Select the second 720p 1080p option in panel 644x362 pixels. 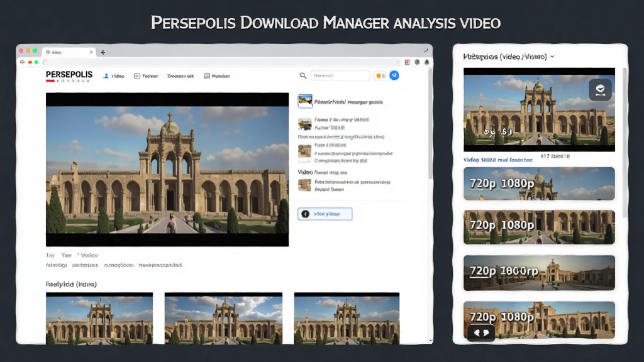[539, 227]
